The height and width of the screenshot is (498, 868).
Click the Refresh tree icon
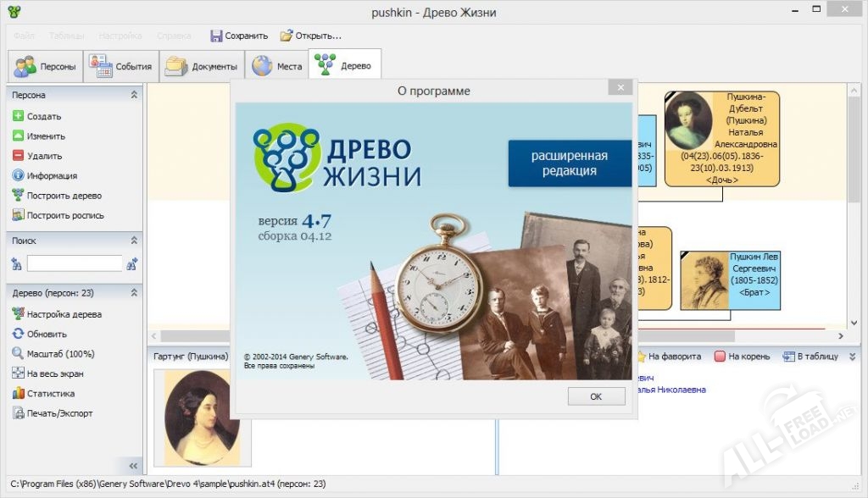point(18,334)
